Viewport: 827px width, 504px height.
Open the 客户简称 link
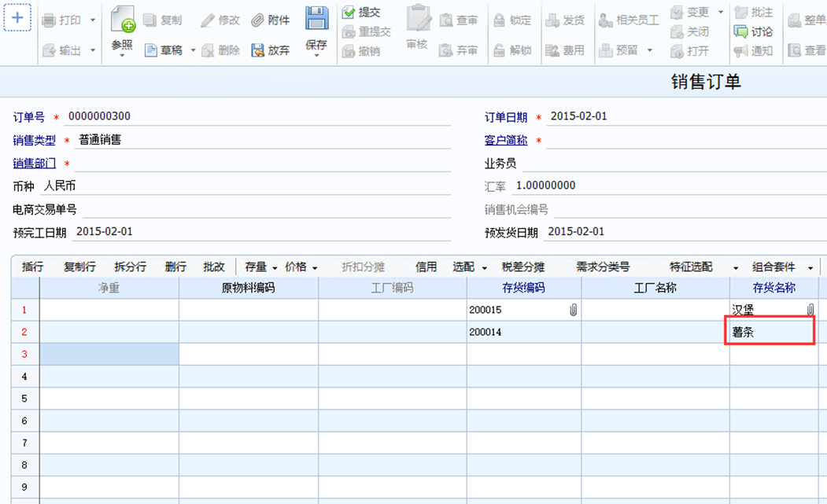click(x=506, y=140)
